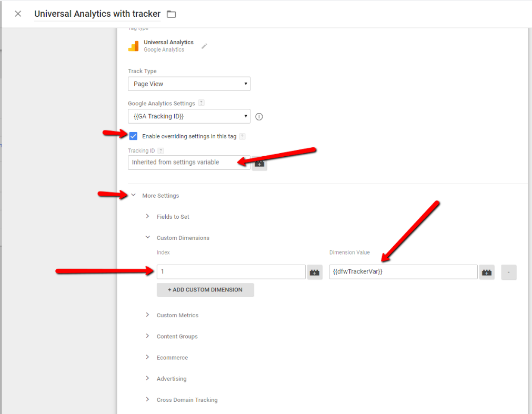Click the Universal Analytics bar-chart logo

(x=133, y=46)
